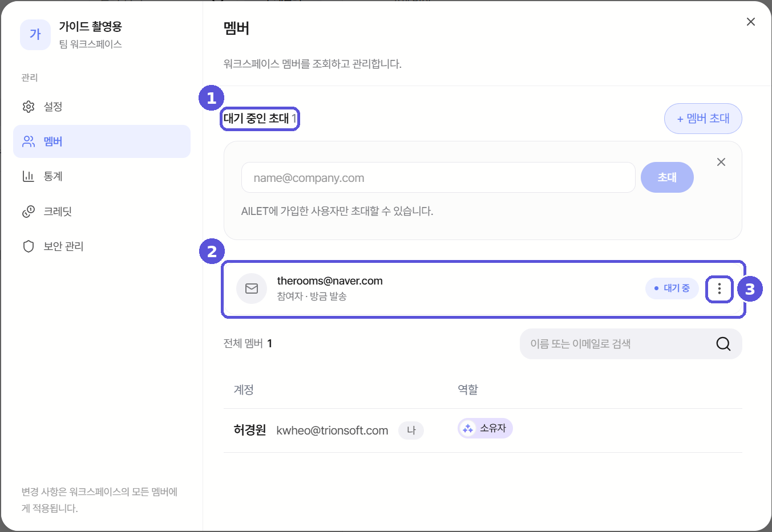Click the 초대 submit button
Screen dimensions: 772x532
[667, 177]
